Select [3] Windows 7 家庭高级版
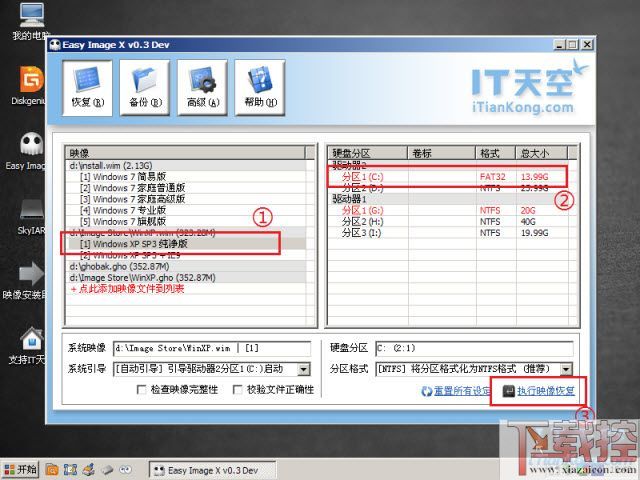This screenshot has height=480, width=640. (132, 199)
